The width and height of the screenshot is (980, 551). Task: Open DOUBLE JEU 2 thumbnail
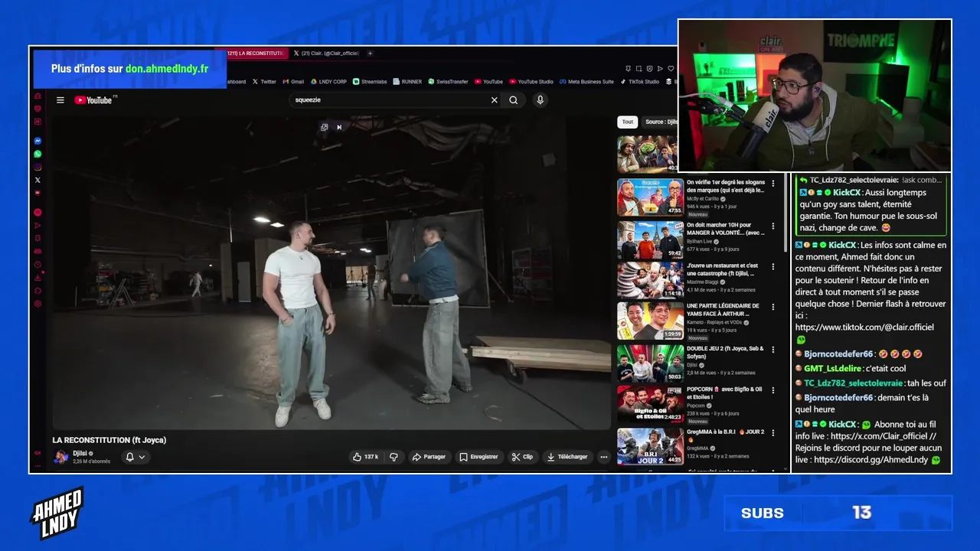(x=650, y=364)
